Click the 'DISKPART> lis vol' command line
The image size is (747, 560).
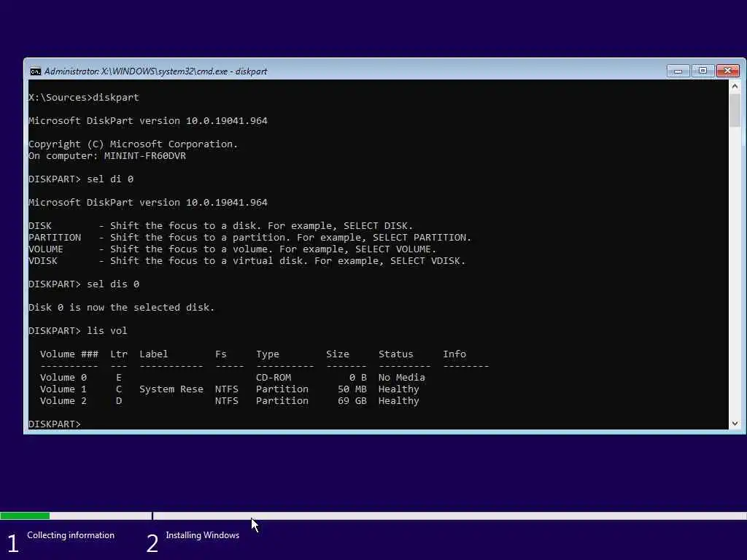[x=78, y=330]
